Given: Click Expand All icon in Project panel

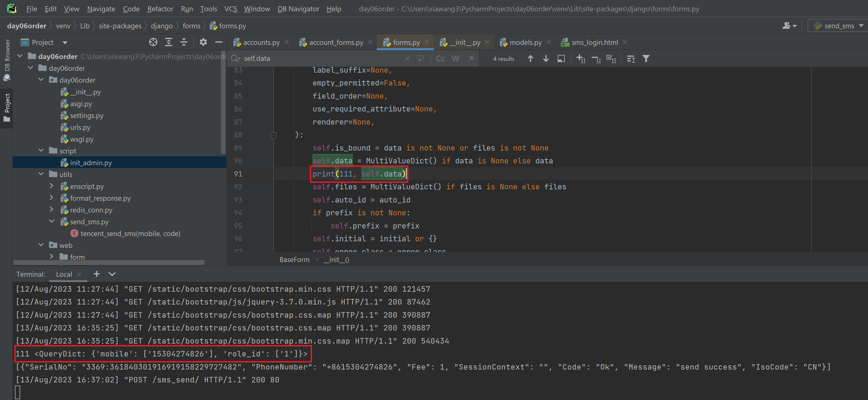Looking at the screenshot, I should point(168,42).
